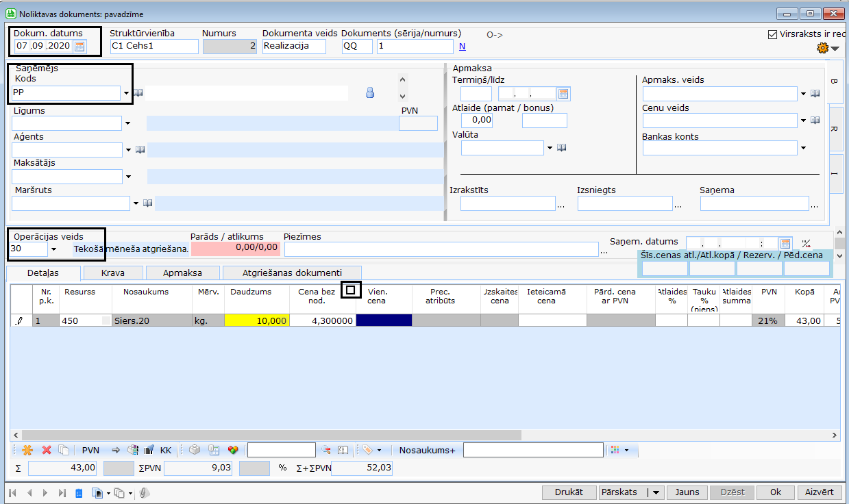Expand the Operācijas veids dropdown
Image resolution: width=849 pixels, height=504 pixels.
point(53,249)
